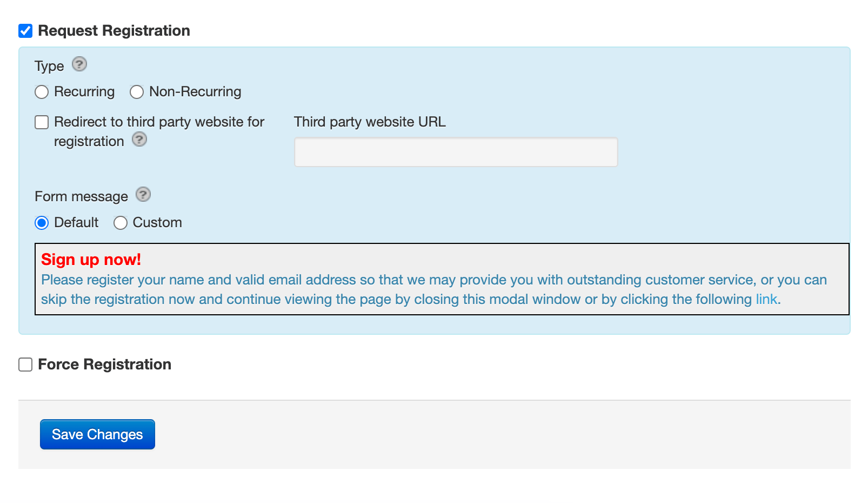The image size is (868, 503).
Task: Click the Request Registration label text
Action: pyautogui.click(x=113, y=31)
